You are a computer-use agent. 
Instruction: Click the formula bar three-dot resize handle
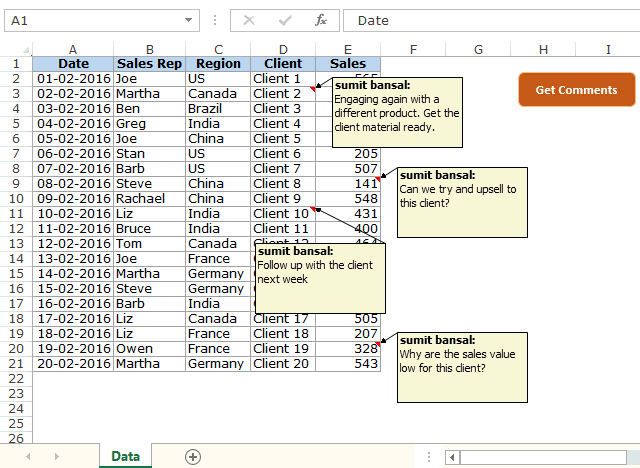[x=215, y=20]
